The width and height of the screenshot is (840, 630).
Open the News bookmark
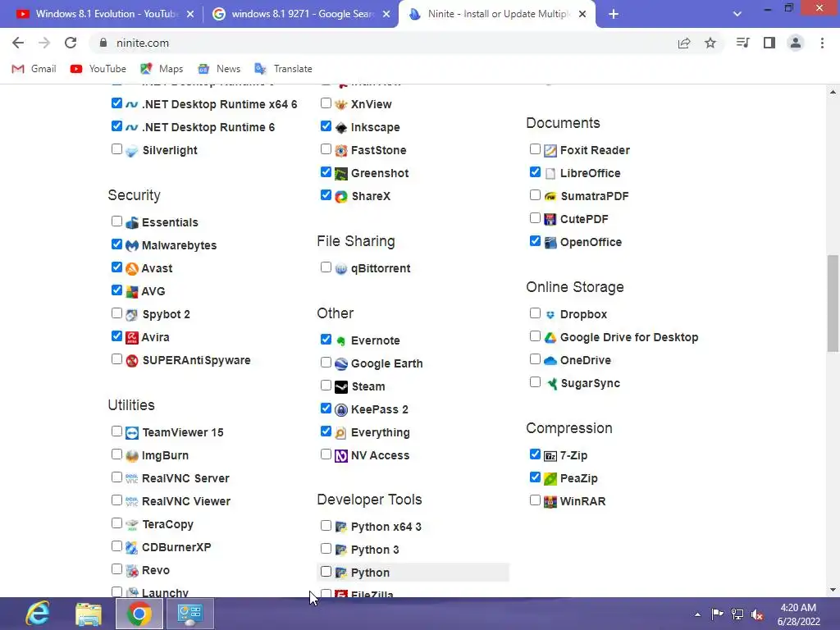pos(219,69)
